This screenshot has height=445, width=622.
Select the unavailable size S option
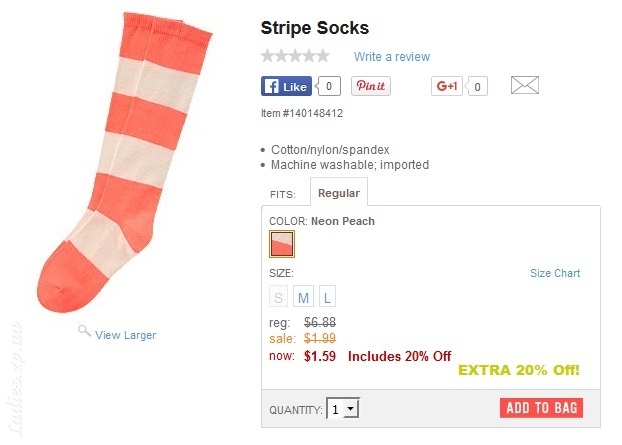[x=278, y=296]
